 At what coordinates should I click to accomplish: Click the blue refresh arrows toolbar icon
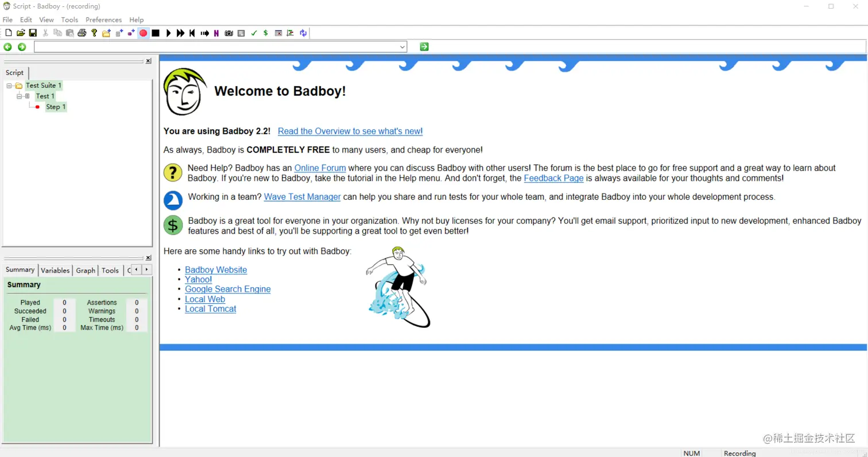pyautogui.click(x=303, y=33)
